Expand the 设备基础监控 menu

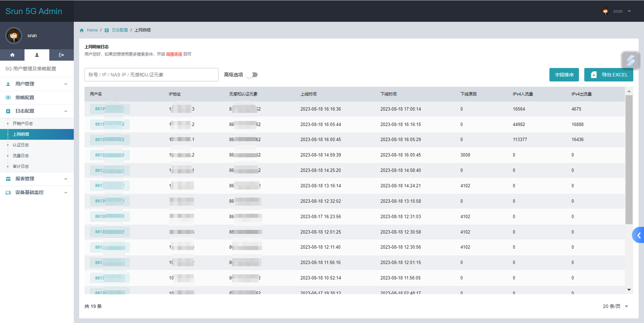[x=37, y=193]
